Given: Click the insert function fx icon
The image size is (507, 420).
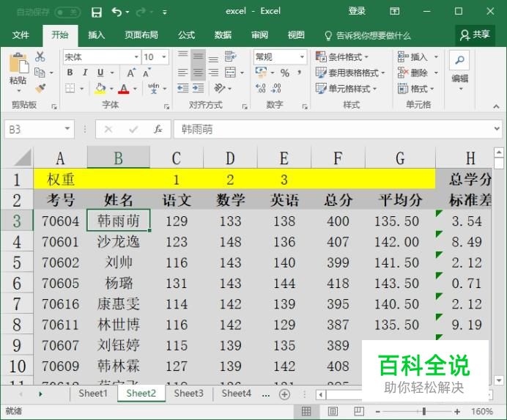Looking at the screenshot, I should tap(158, 129).
